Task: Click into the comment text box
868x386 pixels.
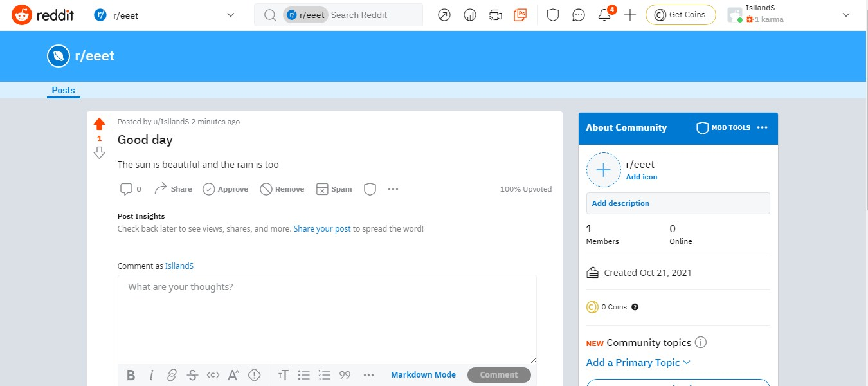Action: (x=327, y=320)
